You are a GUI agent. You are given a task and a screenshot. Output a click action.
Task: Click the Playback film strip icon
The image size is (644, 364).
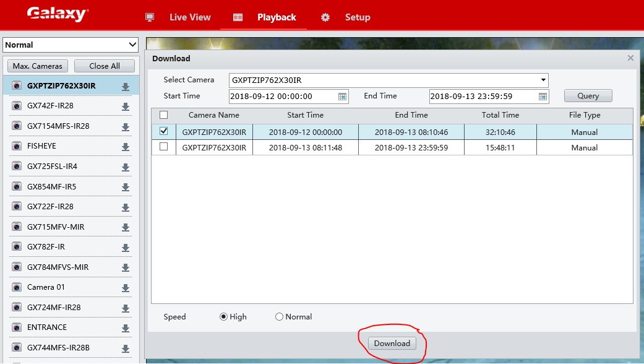coord(238,17)
